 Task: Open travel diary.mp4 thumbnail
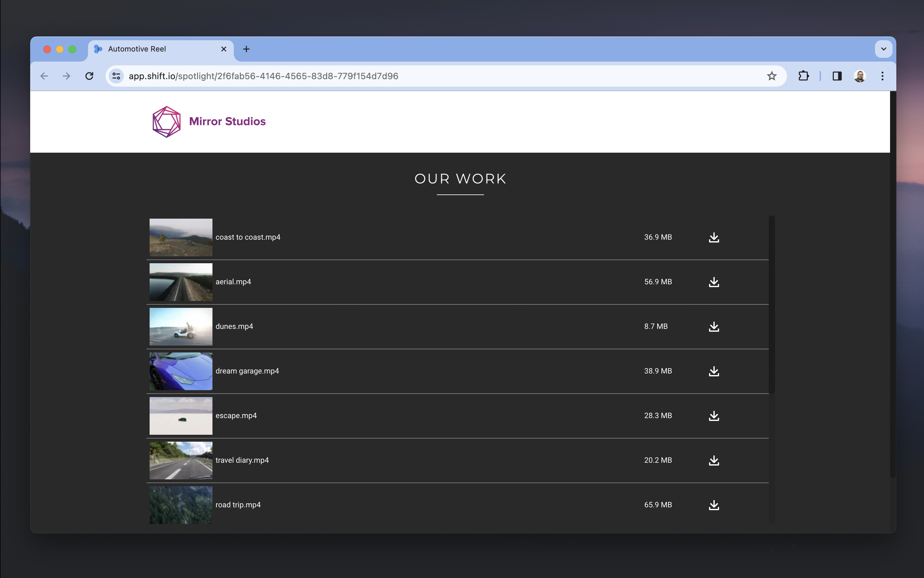click(181, 460)
